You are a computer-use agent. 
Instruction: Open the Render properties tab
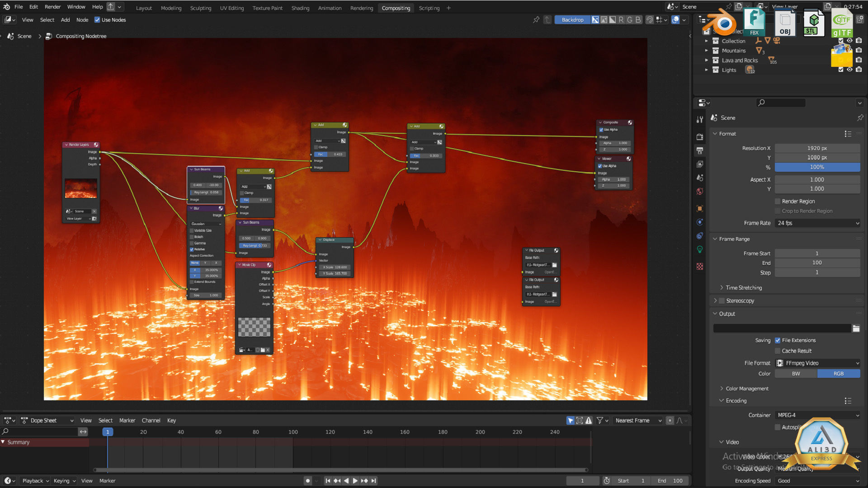700,137
